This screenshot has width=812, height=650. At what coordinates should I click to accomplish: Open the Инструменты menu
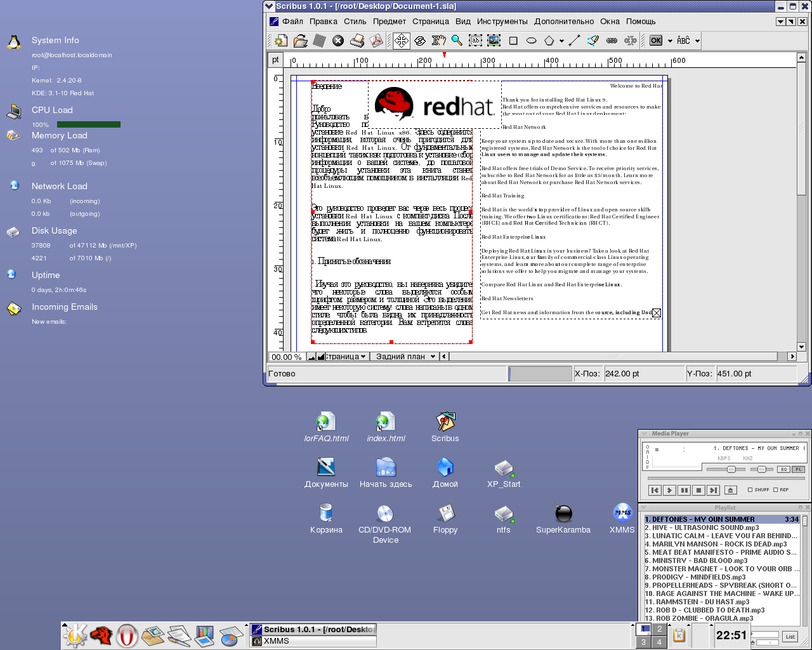(502, 22)
